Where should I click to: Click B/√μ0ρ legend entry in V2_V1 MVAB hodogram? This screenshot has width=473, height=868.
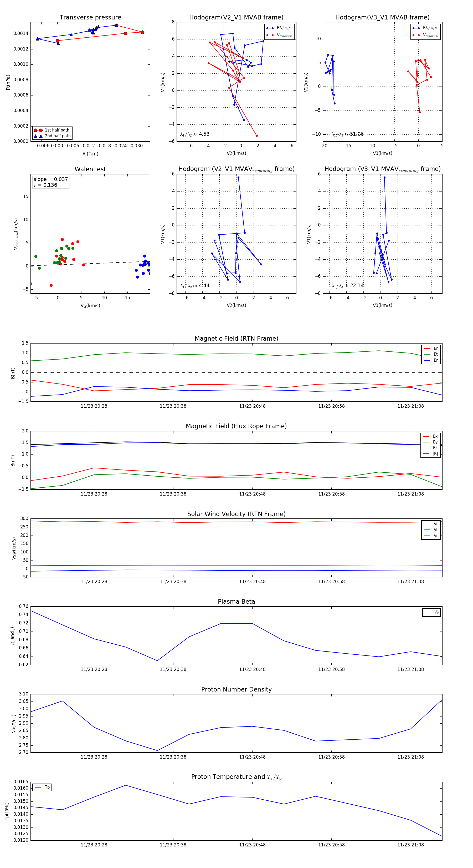pyautogui.click(x=279, y=28)
